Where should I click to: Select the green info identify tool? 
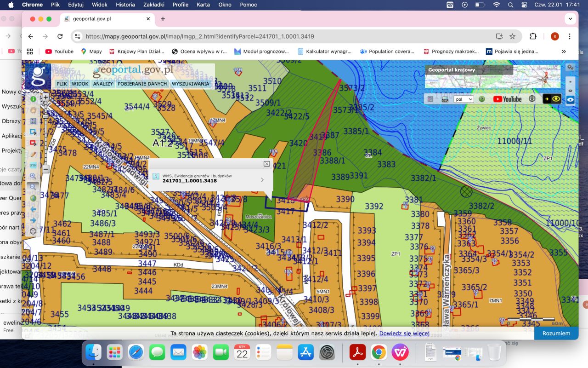click(33, 99)
